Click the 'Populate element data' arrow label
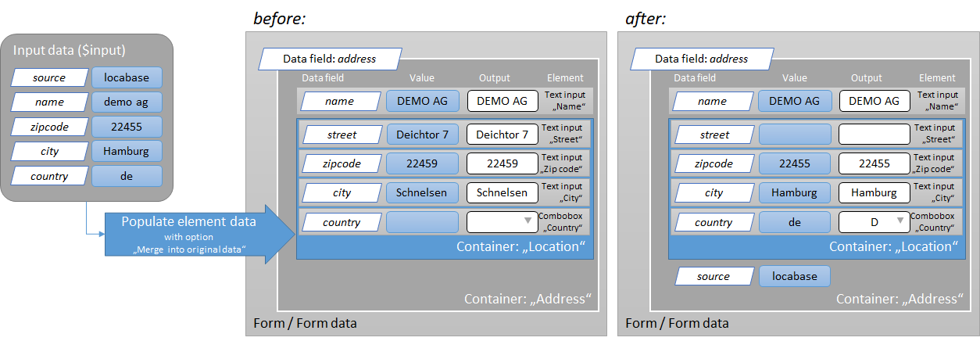 pyautogui.click(x=188, y=222)
